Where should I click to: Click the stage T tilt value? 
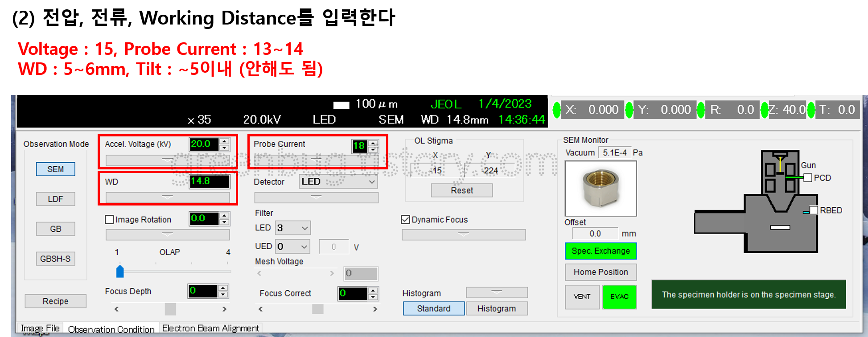[x=846, y=110]
